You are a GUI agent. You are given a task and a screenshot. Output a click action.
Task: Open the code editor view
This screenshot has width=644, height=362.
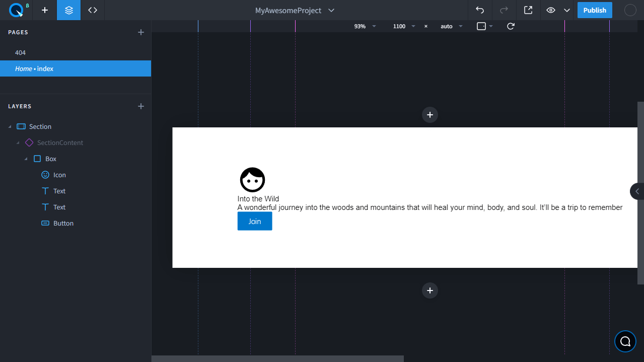coord(93,10)
